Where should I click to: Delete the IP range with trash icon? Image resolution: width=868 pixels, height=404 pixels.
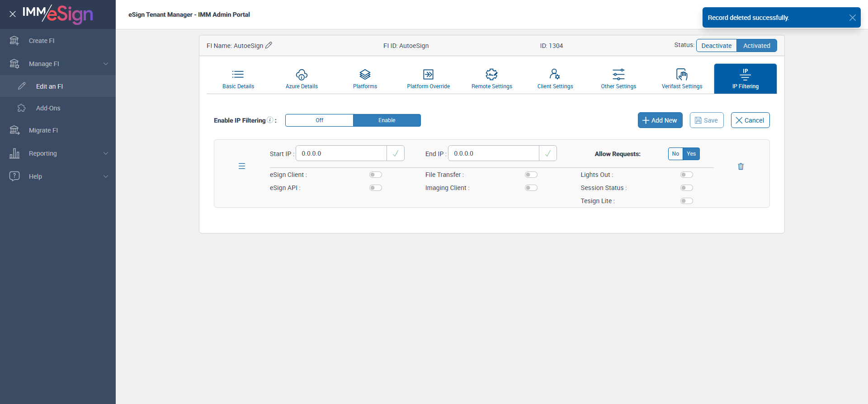[x=741, y=166]
